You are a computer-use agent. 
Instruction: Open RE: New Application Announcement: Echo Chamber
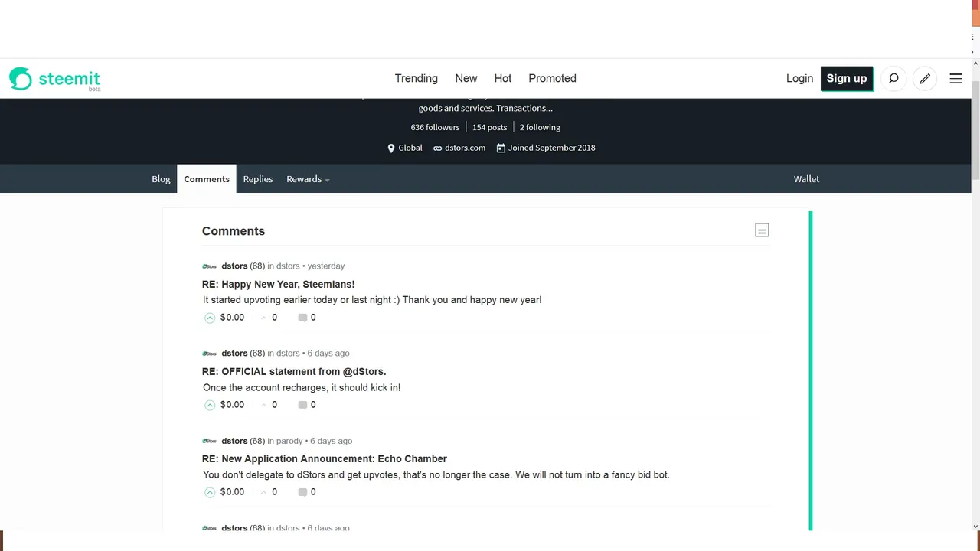coord(325,458)
